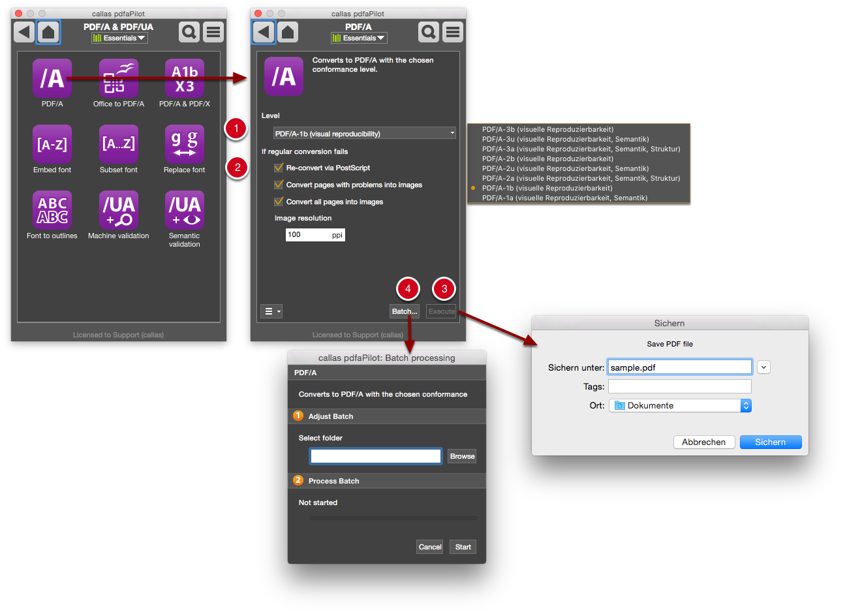Pick the PDF/A-2a level option
Viewport: 845px width, 616px height.
[581, 178]
